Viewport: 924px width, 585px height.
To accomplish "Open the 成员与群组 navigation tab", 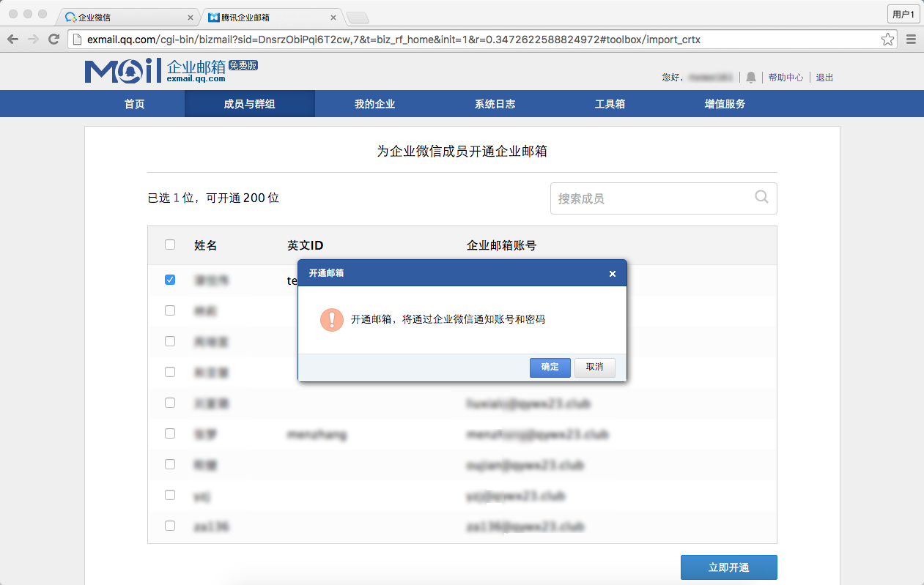I will click(x=250, y=104).
